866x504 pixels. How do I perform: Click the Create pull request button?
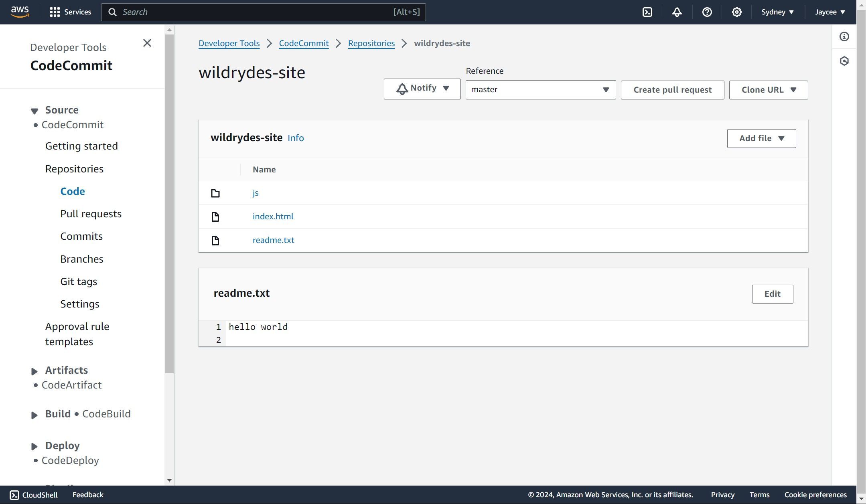672,90
